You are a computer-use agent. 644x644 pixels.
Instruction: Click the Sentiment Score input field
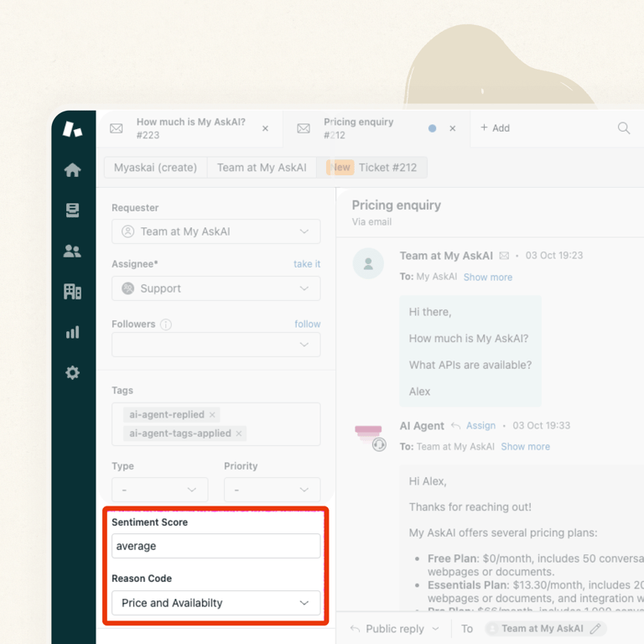[x=216, y=546]
